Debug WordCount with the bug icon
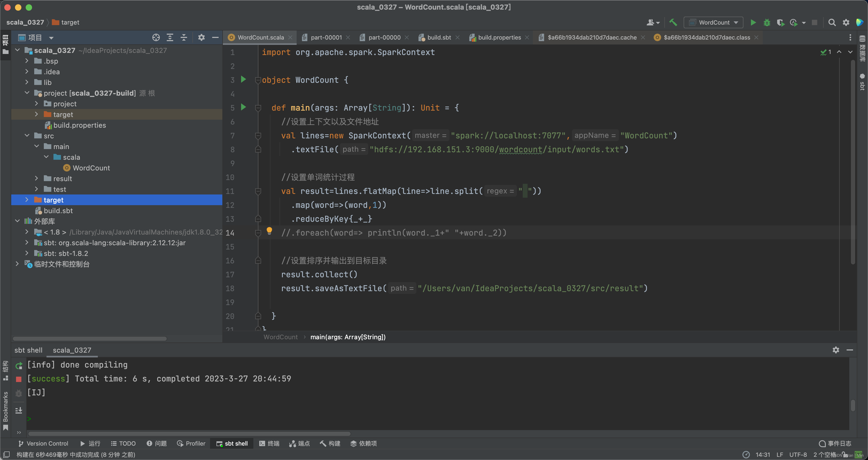This screenshot has width=868, height=460. 767,22
